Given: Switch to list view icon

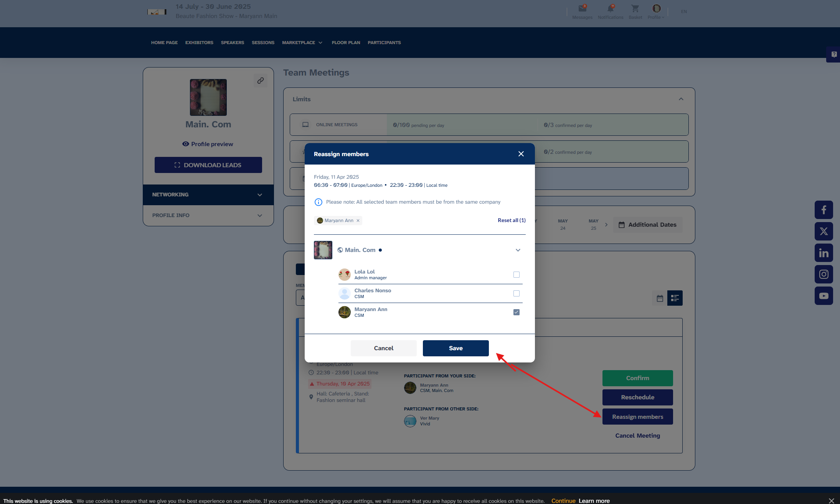Looking at the screenshot, I should [675, 298].
